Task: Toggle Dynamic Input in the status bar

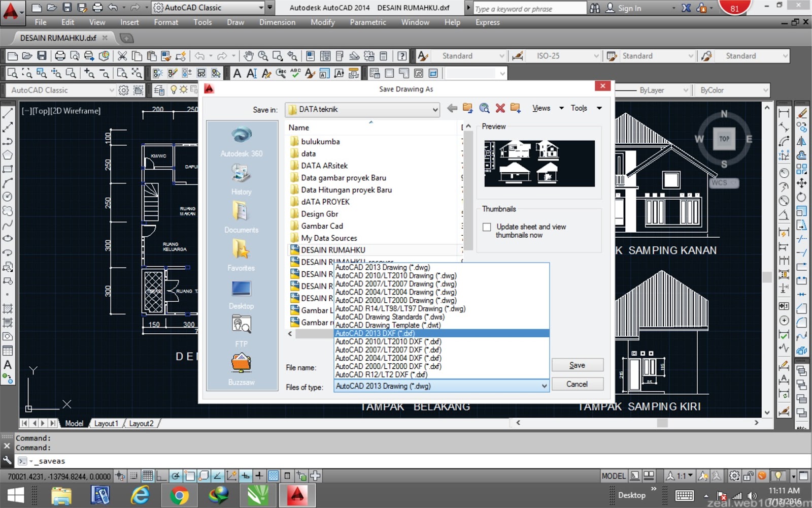Action: click(x=245, y=476)
